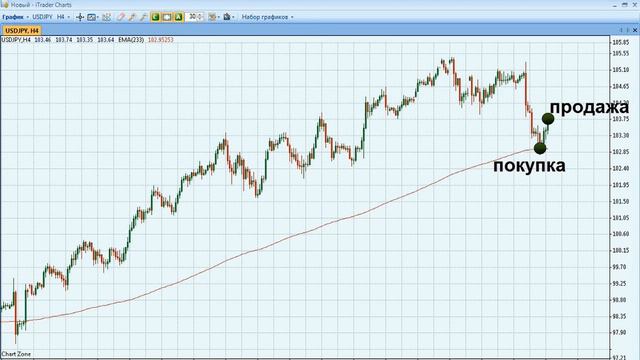640x360 pixels.
Task: Click the chart image tool icon
Action: click(91, 17)
